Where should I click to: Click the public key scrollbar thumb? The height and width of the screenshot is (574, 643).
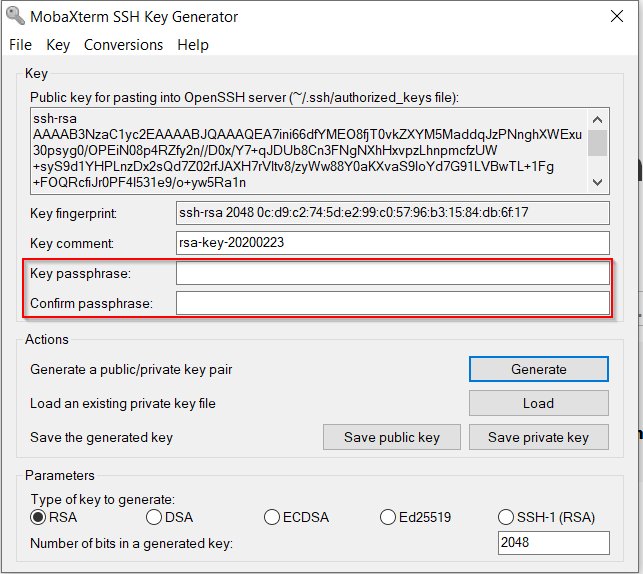click(597, 143)
